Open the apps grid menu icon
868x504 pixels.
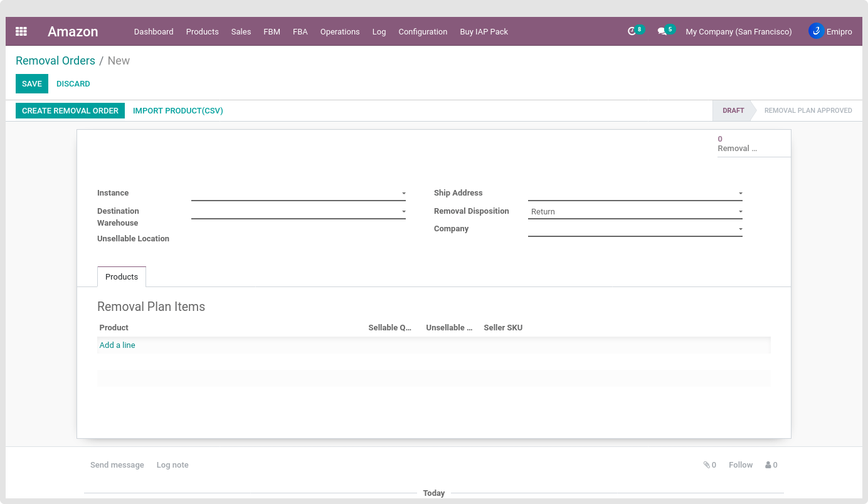tap(21, 31)
